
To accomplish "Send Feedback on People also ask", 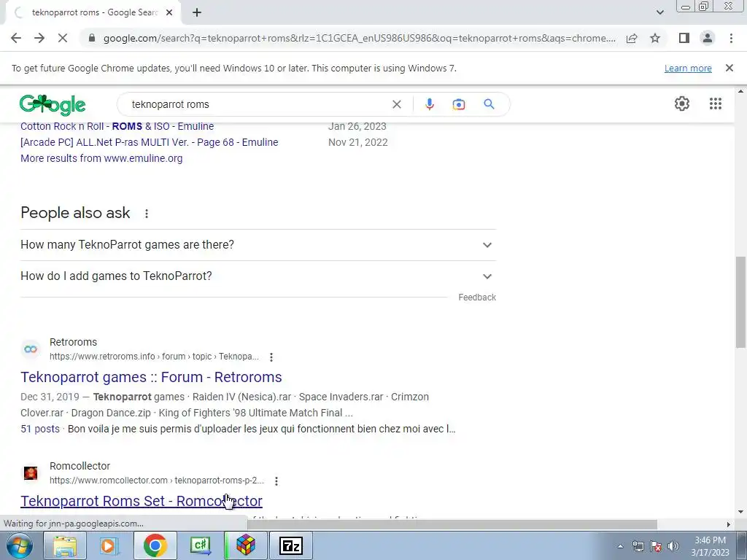I will (x=477, y=297).
